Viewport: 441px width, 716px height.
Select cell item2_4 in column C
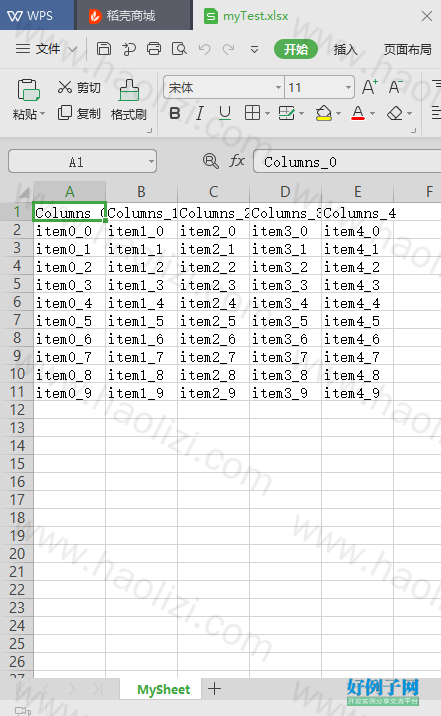(x=213, y=303)
